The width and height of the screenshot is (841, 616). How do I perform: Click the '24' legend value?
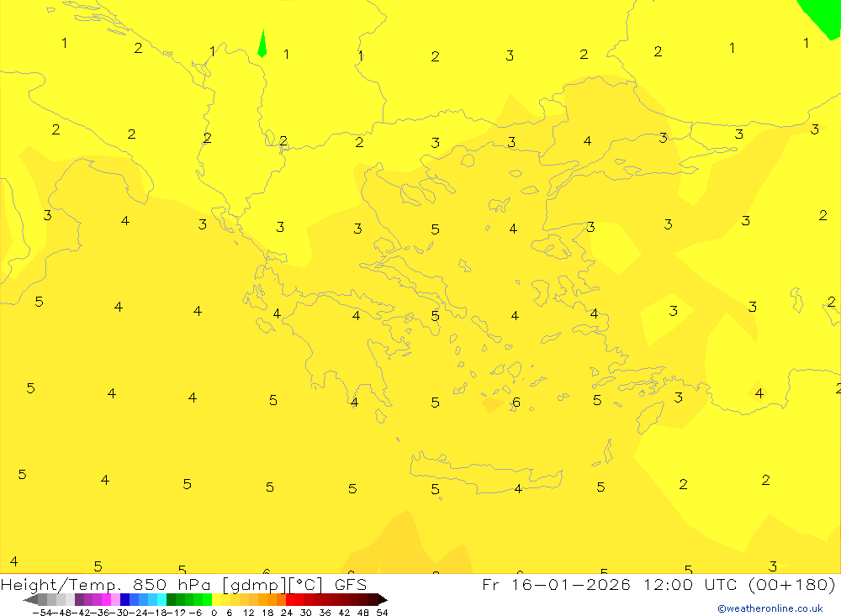[x=287, y=613]
